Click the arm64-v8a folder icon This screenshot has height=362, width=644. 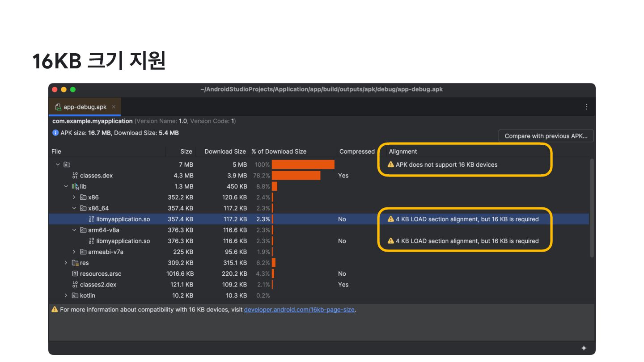83,230
